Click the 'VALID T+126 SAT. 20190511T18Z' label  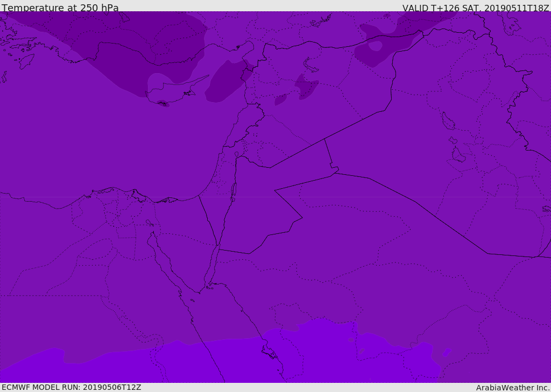[x=476, y=8]
